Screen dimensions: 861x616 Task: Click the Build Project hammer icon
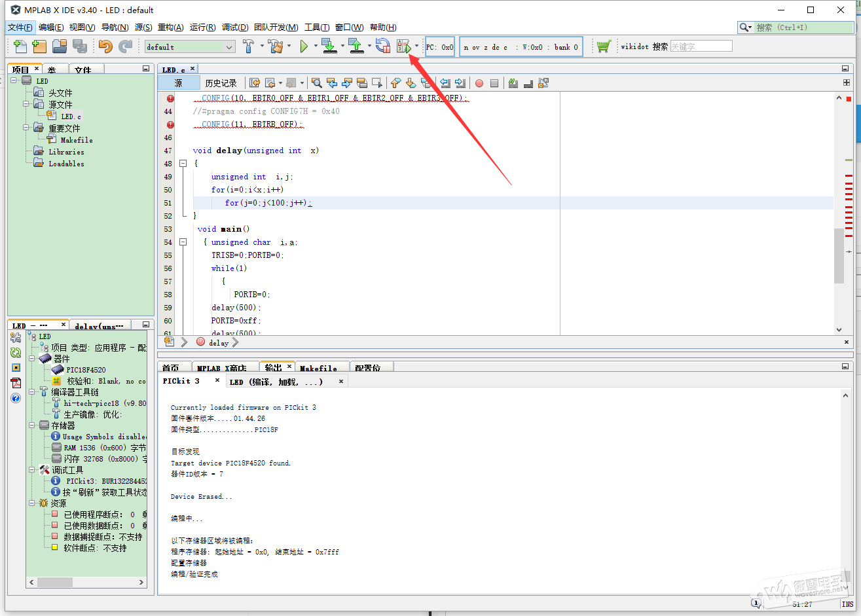pyautogui.click(x=248, y=46)
